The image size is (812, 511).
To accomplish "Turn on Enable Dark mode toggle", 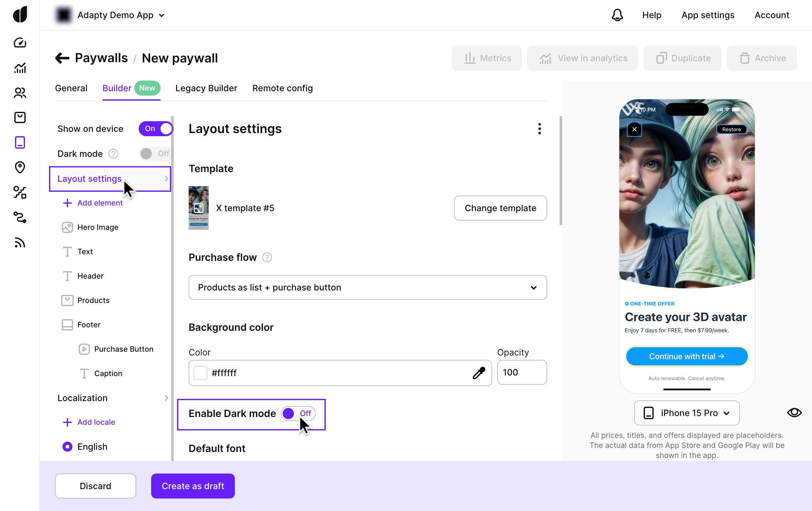I will coord(298,413).
